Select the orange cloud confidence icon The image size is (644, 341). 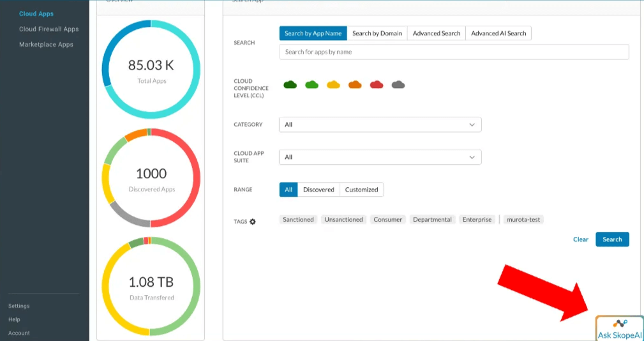click(x=355, y=85)
